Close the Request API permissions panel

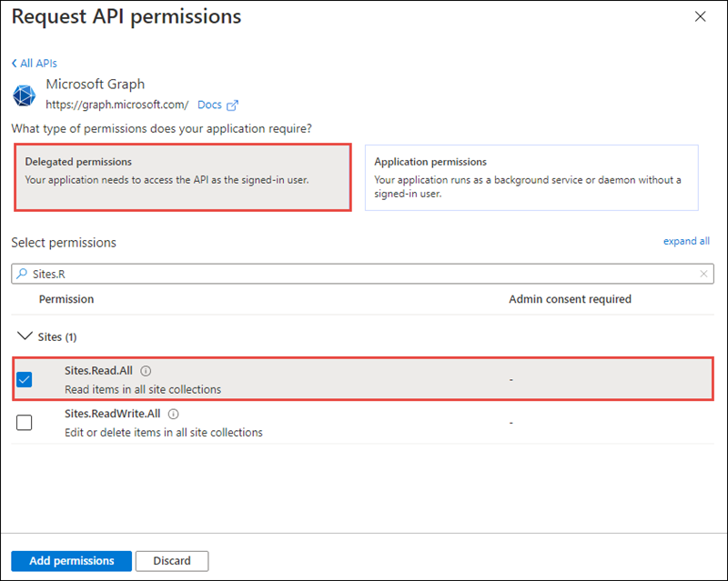(700, 16)
